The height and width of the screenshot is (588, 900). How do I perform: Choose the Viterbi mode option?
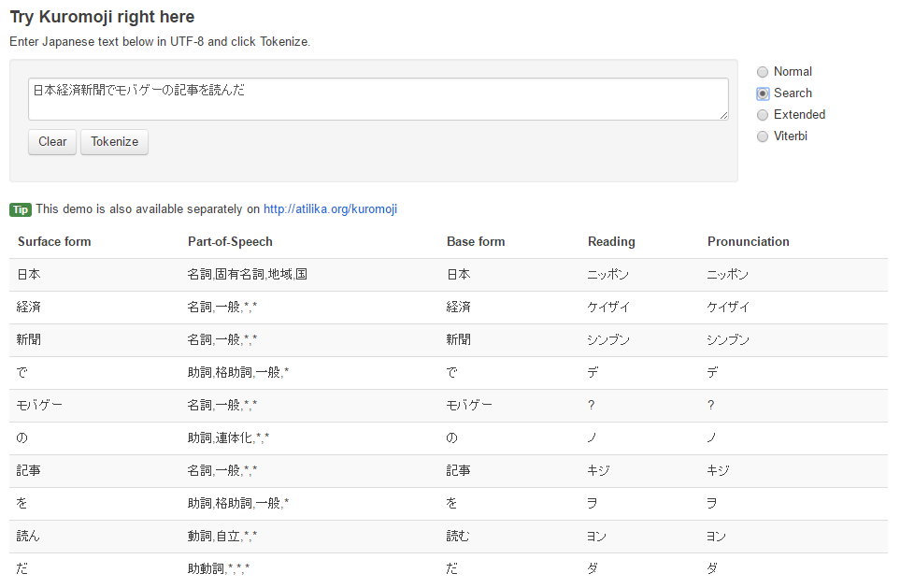pos(763,136)
